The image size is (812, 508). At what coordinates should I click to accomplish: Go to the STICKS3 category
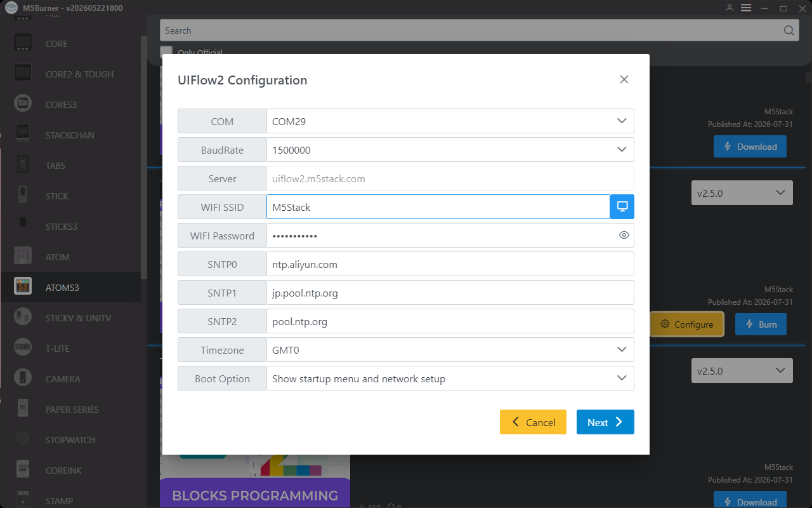62,227
